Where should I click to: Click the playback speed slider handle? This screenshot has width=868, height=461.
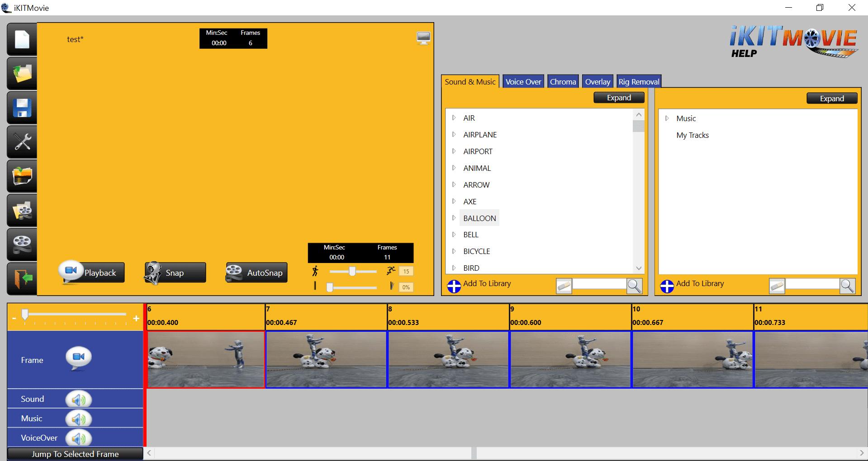352,271
